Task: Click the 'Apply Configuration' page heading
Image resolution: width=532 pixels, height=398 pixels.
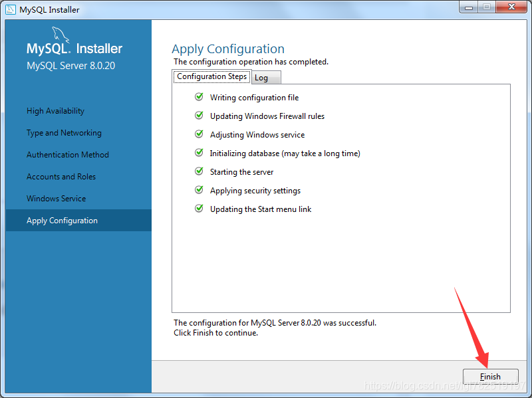Action: pos(228,49)
